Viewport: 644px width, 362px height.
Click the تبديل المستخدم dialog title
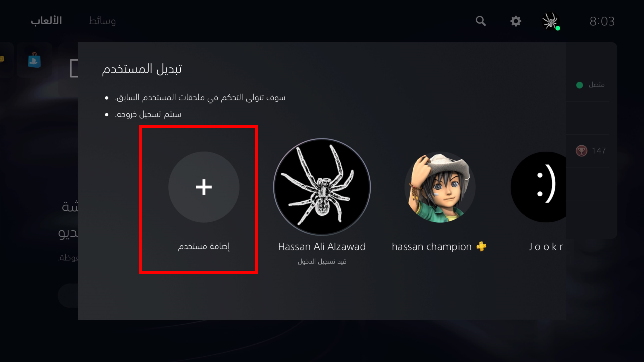[x=142, y=69]
